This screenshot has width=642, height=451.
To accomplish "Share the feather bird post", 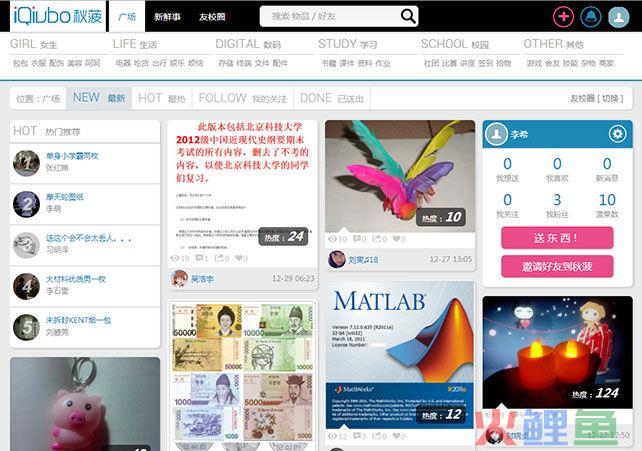I will point(376,239).
